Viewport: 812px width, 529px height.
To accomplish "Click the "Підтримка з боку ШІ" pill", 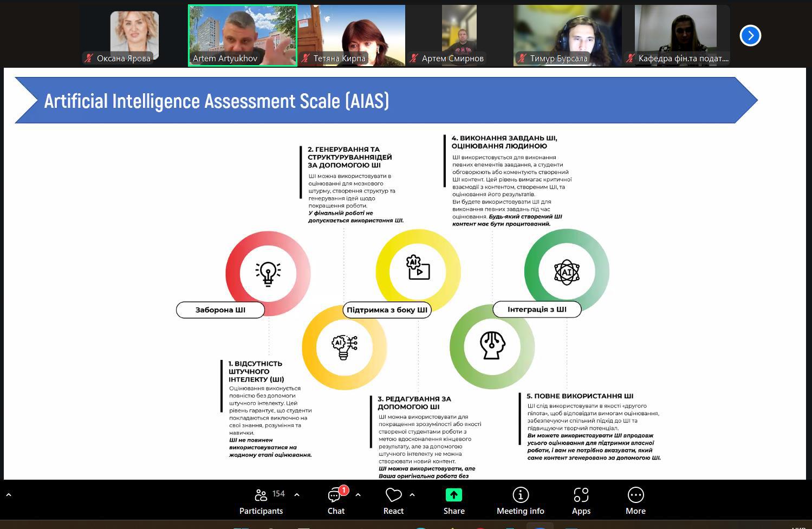I will pyautogui.click(x=387, y=310).
